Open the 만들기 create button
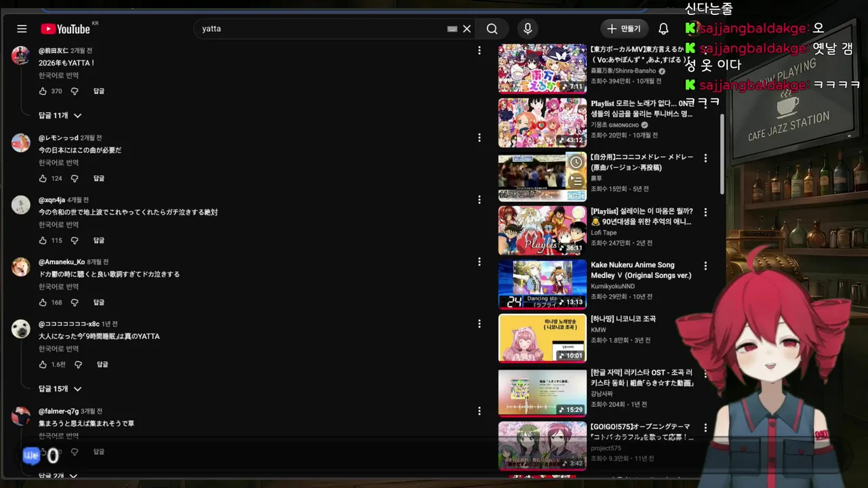This screenshot has height=488, width=868. tap(624, 28)
